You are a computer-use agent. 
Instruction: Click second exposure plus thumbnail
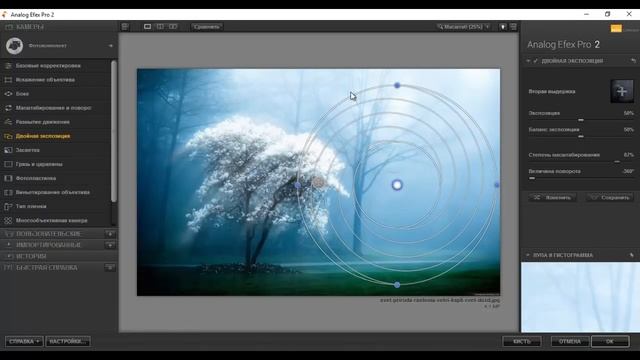click(622, 91)
